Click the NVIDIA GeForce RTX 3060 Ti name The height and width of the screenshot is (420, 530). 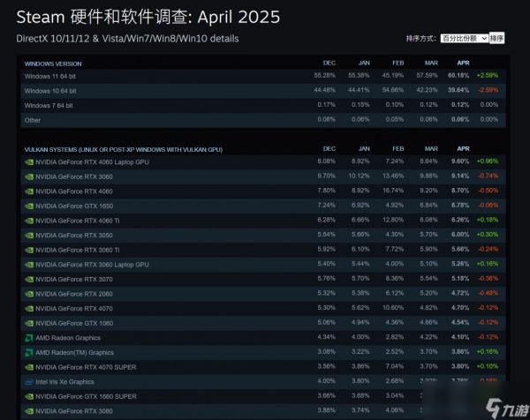coord(78,251)
